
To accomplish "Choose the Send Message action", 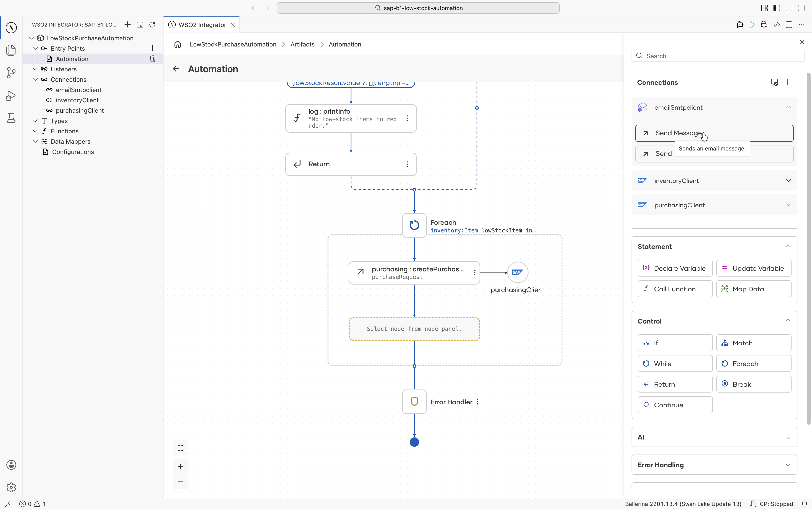I will click(714, 133).
